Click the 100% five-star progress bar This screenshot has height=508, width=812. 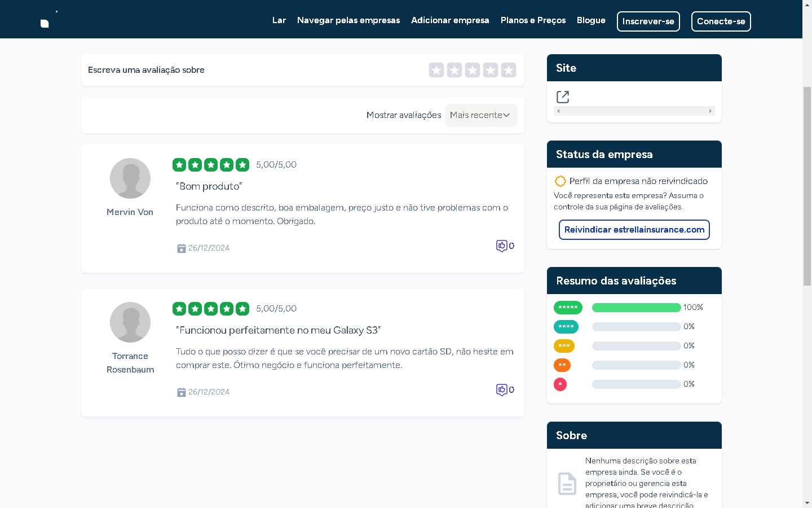click(636, 308)
